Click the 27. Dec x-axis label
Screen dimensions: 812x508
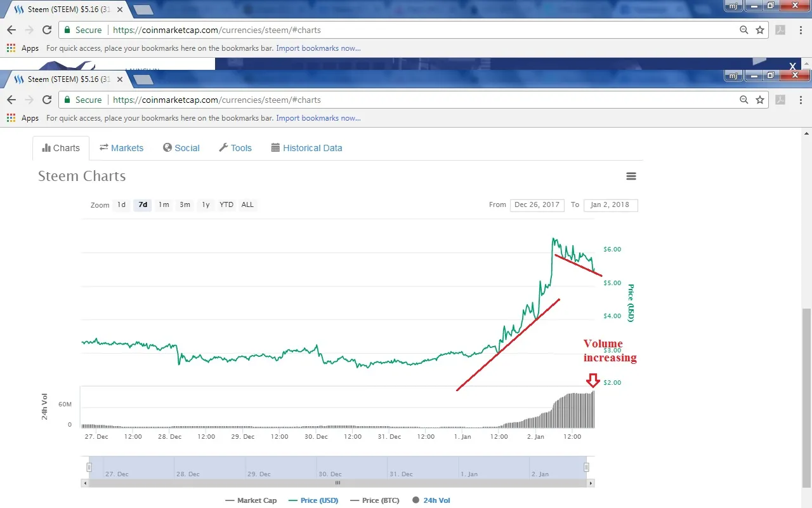click(x=96, y=437)
